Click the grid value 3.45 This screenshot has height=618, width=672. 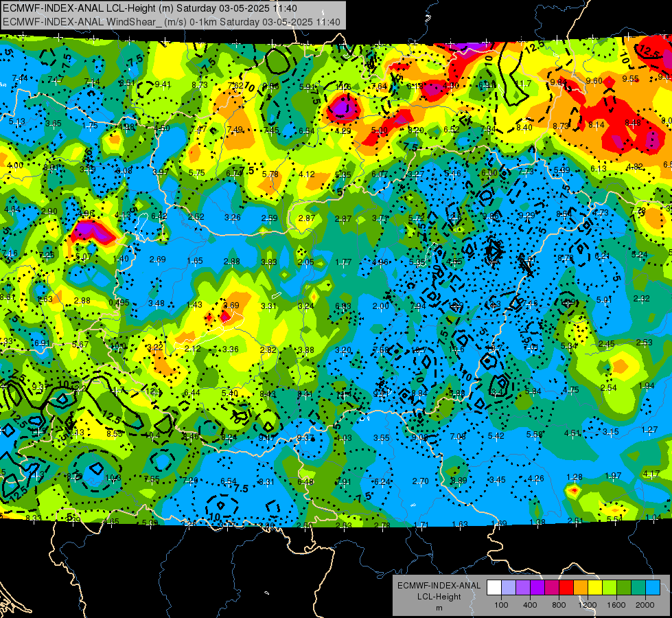498,479
